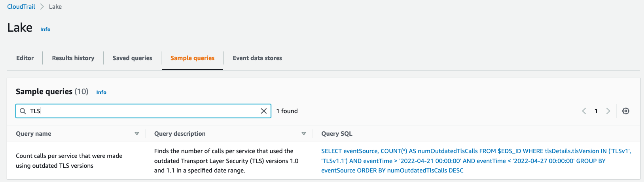Open table preferences gear icon
The height and width of the screenshot is (182, 644).
[x=626, y=111]
